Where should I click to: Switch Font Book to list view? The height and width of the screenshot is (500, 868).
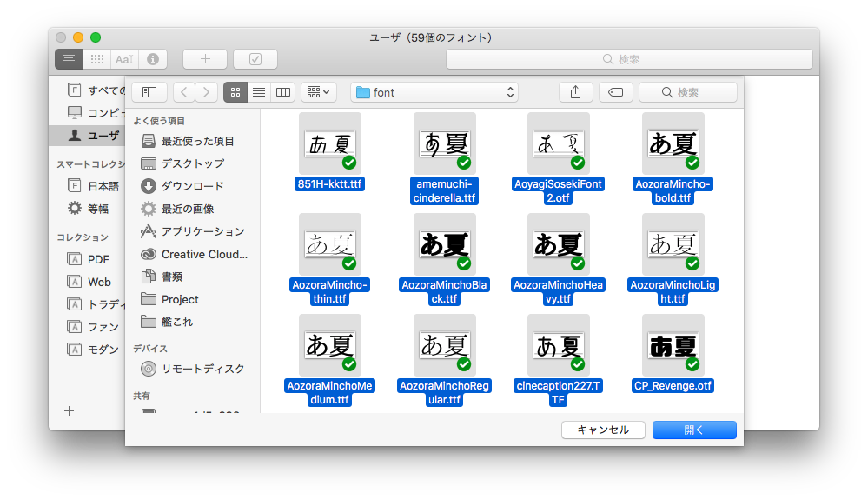pyautogui.click(x=69, y=59)
